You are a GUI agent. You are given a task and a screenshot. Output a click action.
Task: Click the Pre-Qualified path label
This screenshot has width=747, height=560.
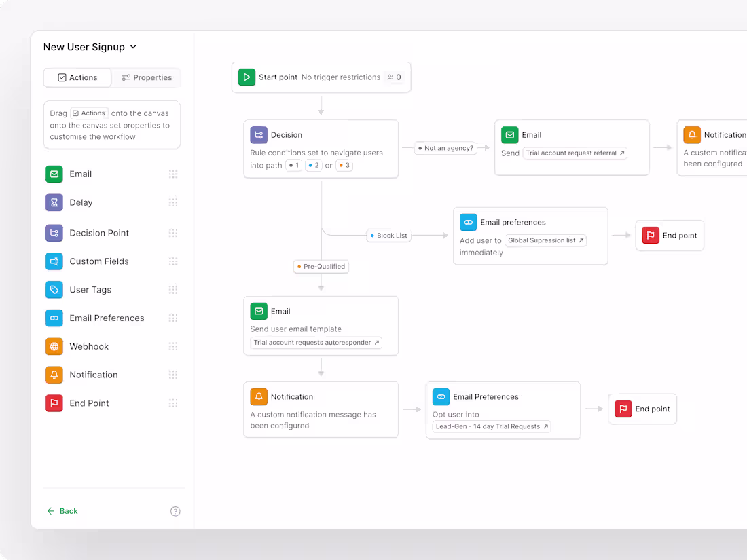321,266
